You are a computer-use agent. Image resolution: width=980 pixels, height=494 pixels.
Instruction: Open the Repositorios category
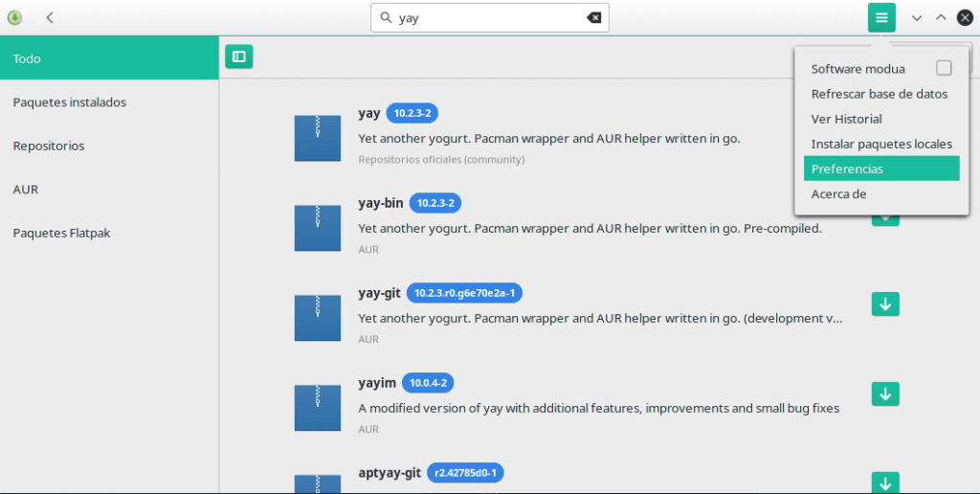[x=109, y=146]
